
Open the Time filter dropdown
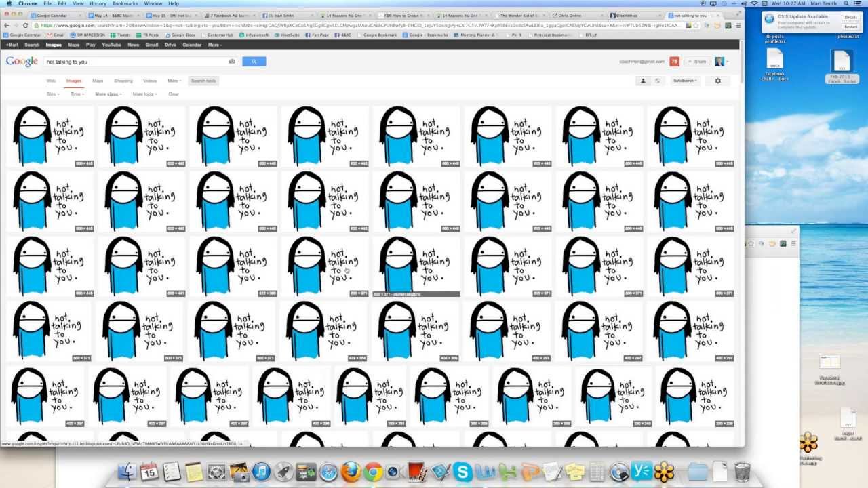[77, 94]
